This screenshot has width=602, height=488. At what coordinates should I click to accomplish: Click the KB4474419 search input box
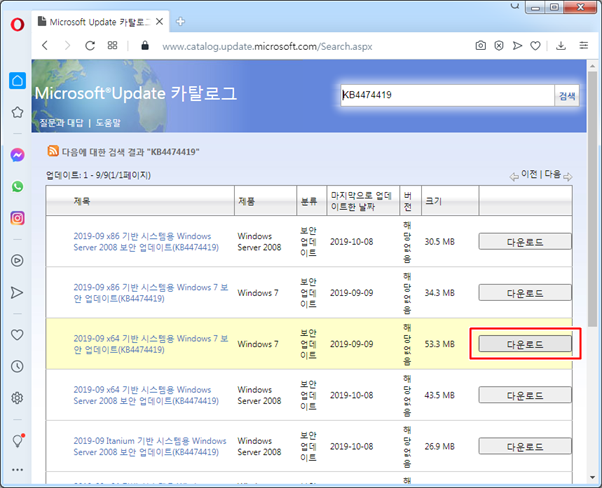tap(447, 95)
